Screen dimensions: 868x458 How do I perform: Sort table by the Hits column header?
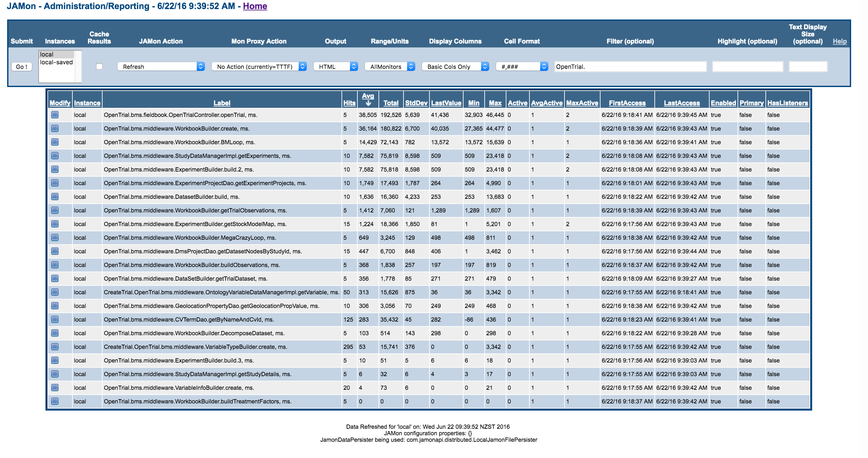tap(349, 103)
